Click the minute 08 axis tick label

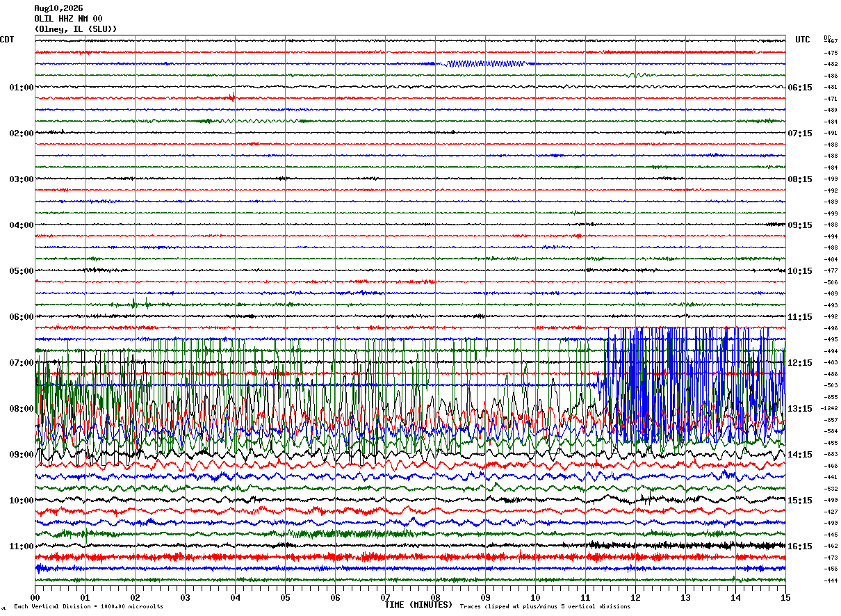(x=435, y=597)
